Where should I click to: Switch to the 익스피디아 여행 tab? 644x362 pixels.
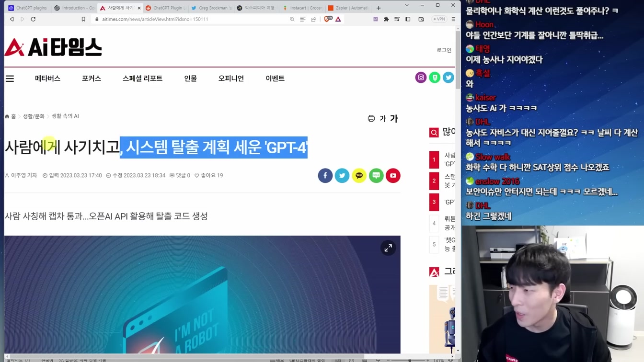256,8
